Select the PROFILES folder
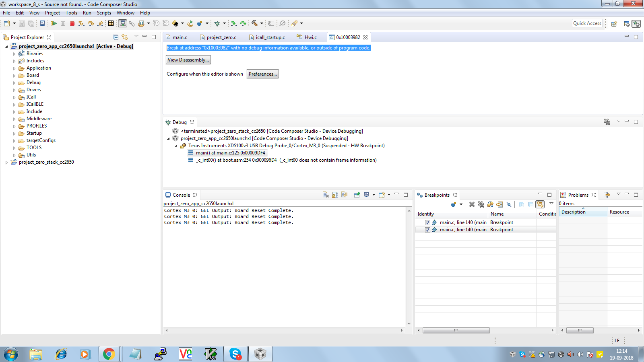 [x=37, y=126]
